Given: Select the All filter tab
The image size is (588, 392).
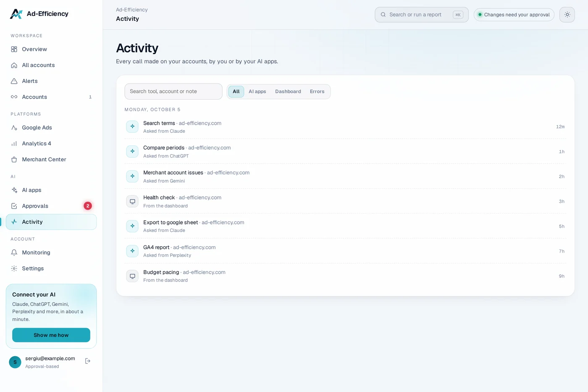Looking at the screenshot, I should (x=236, y=92).
